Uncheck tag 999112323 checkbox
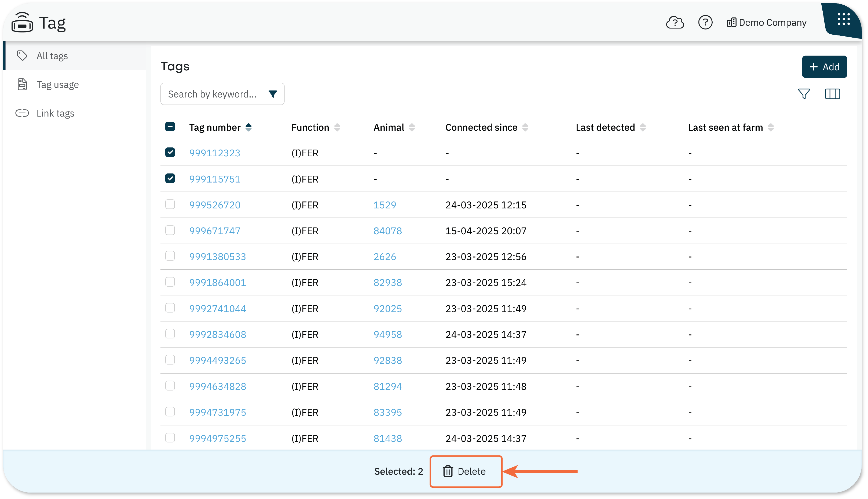 (x=170, y=153)
